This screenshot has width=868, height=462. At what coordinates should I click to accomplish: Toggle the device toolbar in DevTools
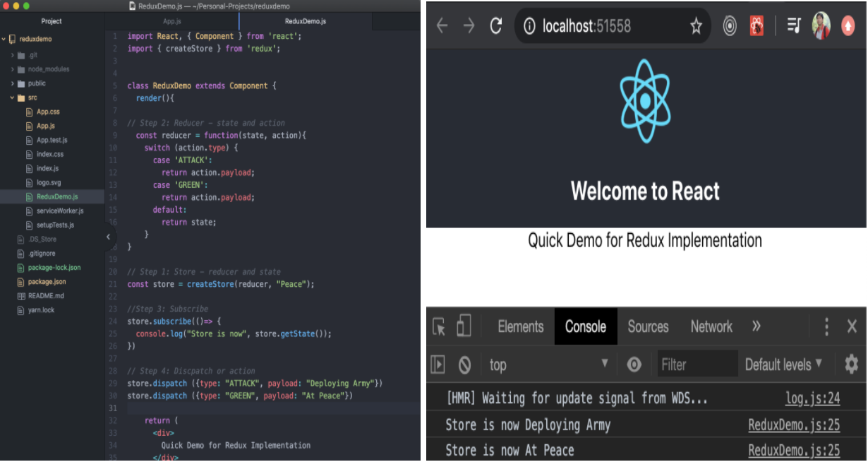[x=463, y=326]
